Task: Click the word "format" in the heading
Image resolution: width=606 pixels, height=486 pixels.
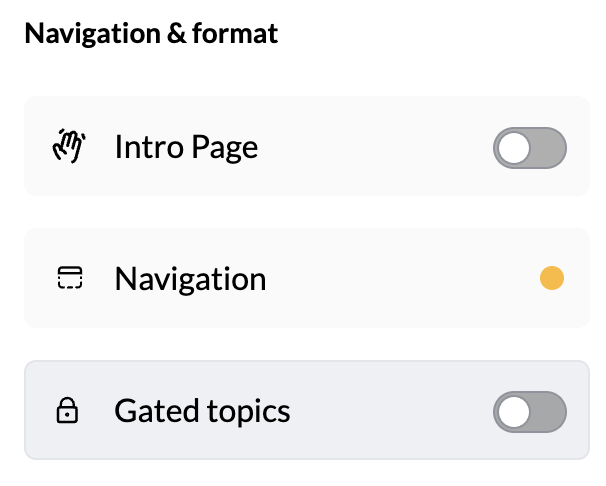Action: [236, 34]
